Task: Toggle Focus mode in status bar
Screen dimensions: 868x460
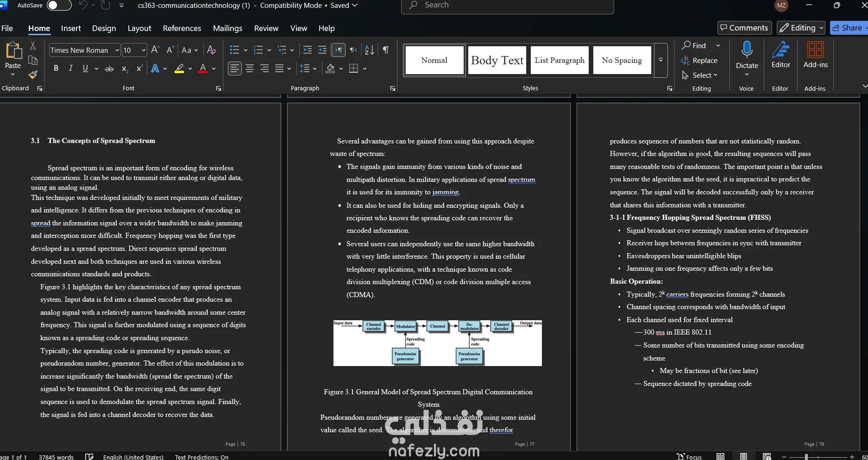Action: tap(689, 456)
